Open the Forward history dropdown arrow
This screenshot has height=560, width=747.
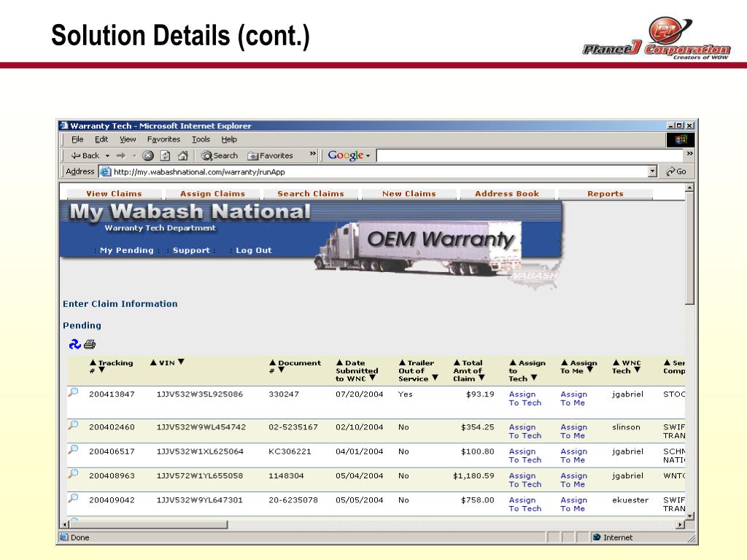click(134, 156)
